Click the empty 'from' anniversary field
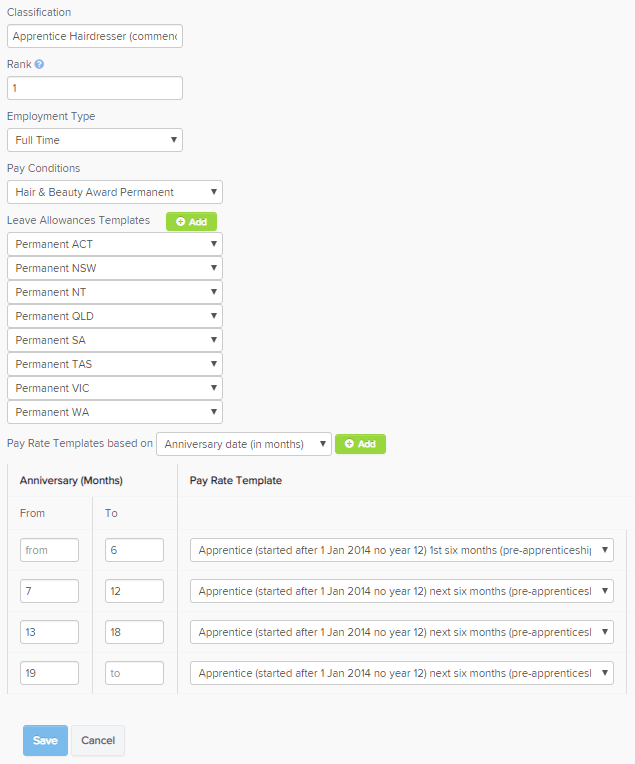 pyautogui.click(x=49, y=550)
